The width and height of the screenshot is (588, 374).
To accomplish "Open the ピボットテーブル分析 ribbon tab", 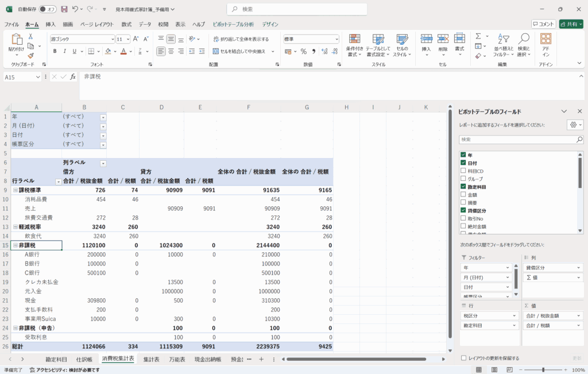I will click(233, 24).
